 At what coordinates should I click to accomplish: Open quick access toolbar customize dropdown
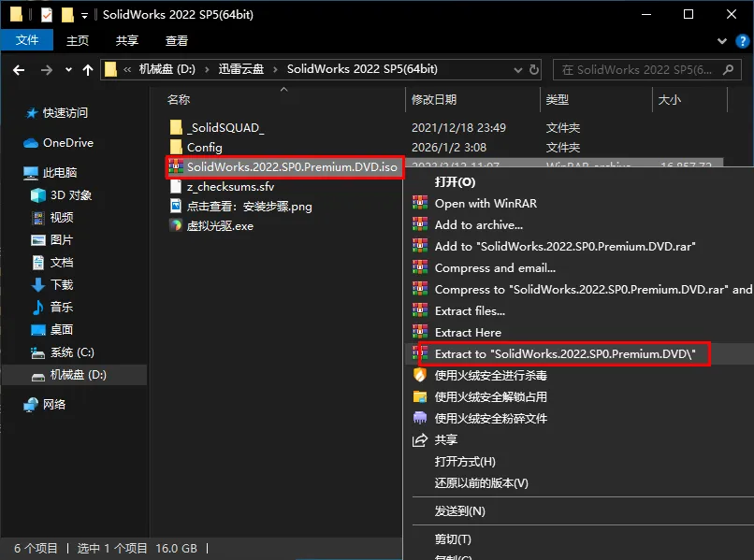84,15
